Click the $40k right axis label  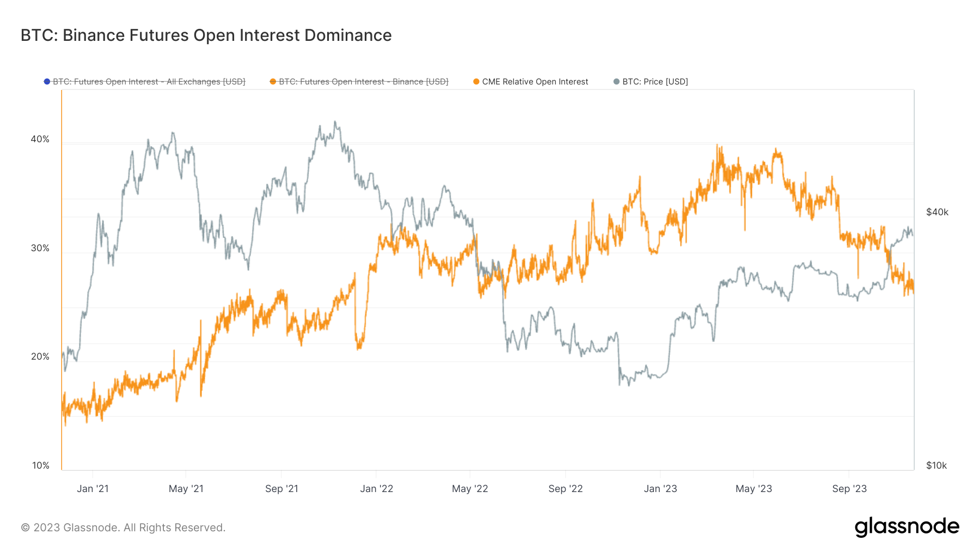point(937,213)
